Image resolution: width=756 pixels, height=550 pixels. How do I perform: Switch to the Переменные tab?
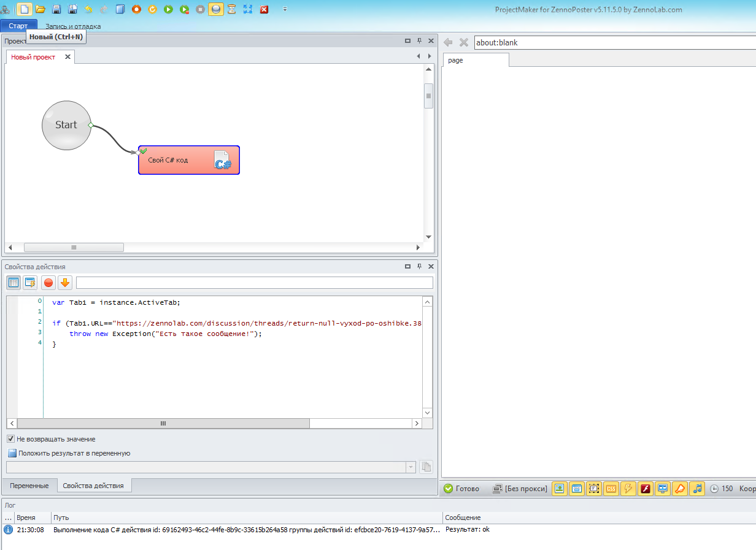(x=29, y=486)
